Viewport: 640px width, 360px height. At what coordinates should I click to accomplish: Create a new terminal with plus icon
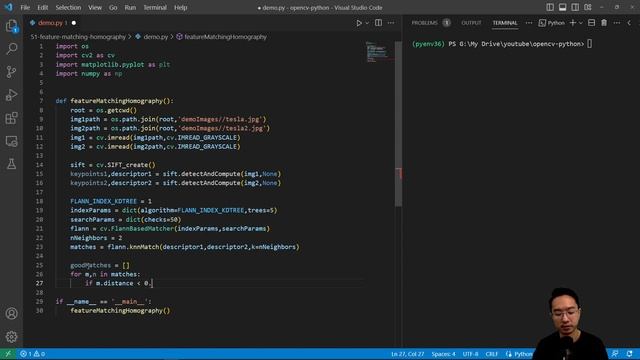pyautogui.click(x=573, y=23)
